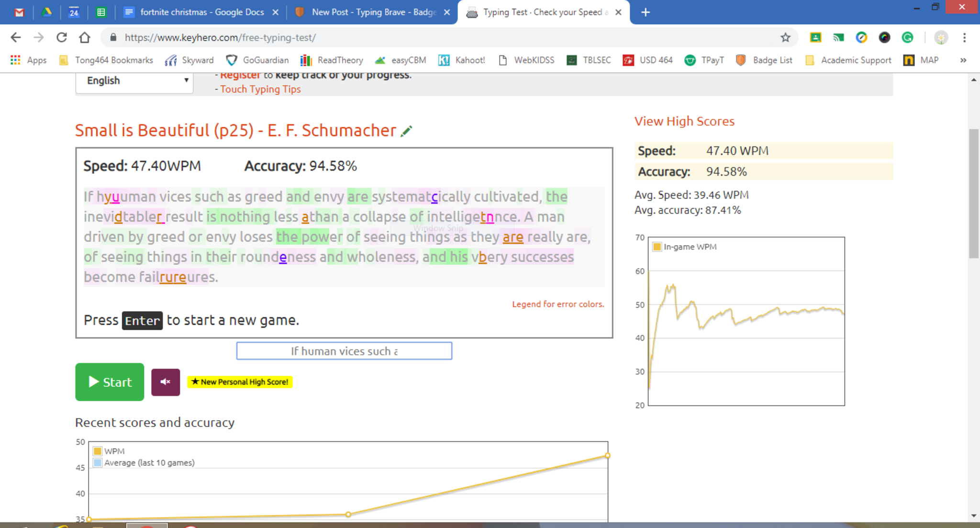
Task: Toggle the purple mute sound button
Action: 166,382
